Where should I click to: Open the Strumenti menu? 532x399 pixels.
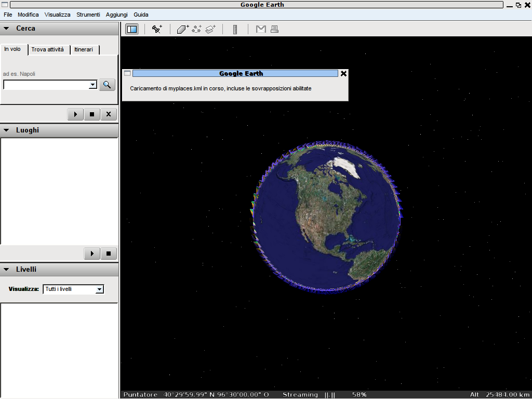(88, 15)
